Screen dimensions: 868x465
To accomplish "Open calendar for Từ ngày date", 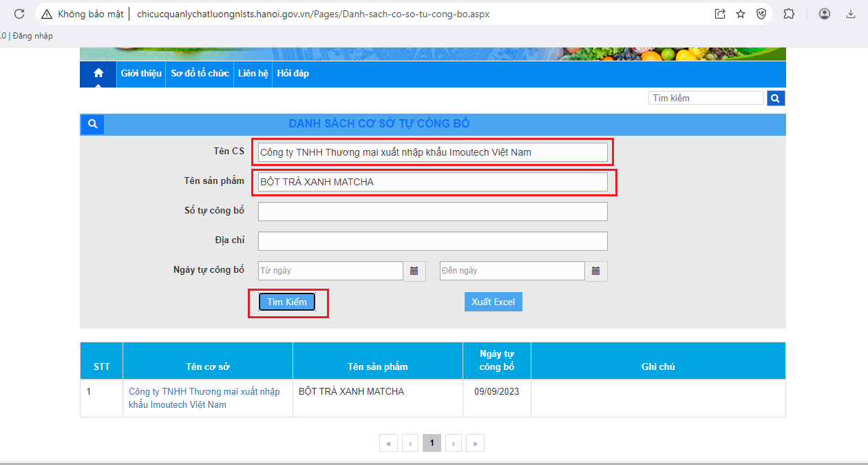I will click(414, 271).
